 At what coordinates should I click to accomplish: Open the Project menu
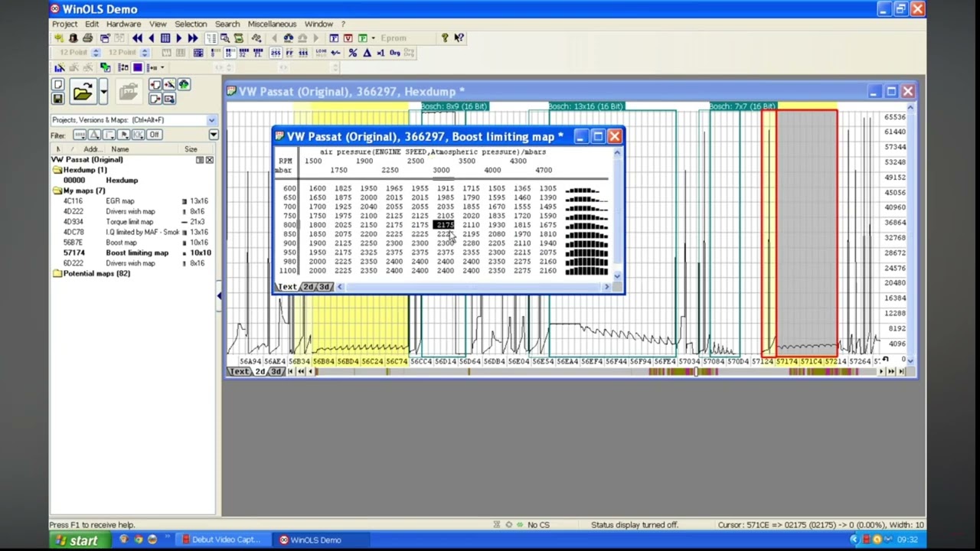(64, 24)
